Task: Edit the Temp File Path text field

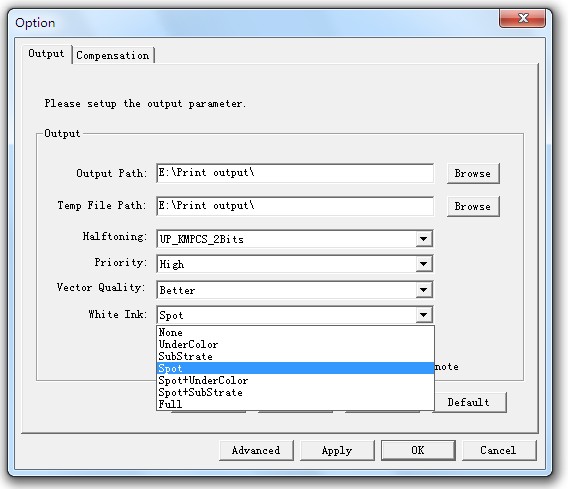Action: pos(295,206)
